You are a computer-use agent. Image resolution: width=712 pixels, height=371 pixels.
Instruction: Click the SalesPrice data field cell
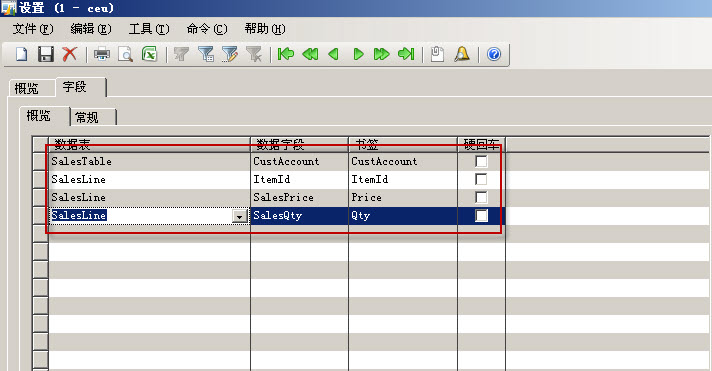[299, 198]
